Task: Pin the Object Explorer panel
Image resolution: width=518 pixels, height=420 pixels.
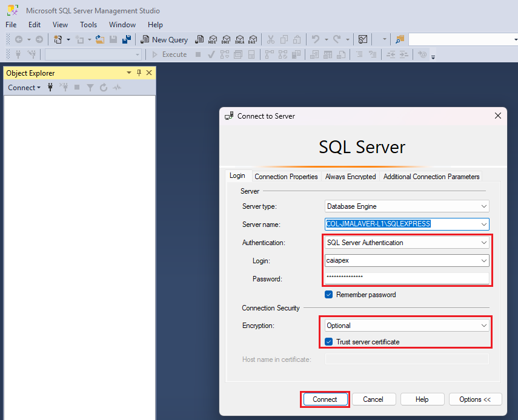Action: 139,73
